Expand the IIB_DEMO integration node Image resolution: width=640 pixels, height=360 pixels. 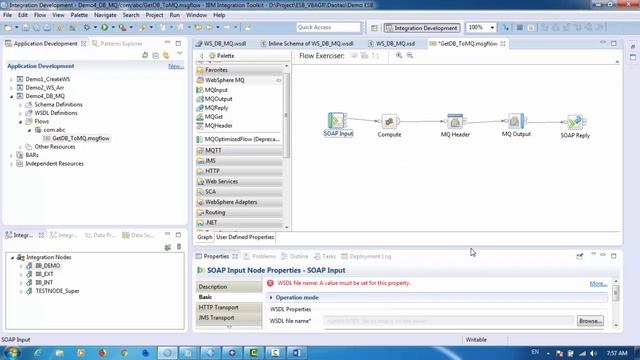pos(21,266)
